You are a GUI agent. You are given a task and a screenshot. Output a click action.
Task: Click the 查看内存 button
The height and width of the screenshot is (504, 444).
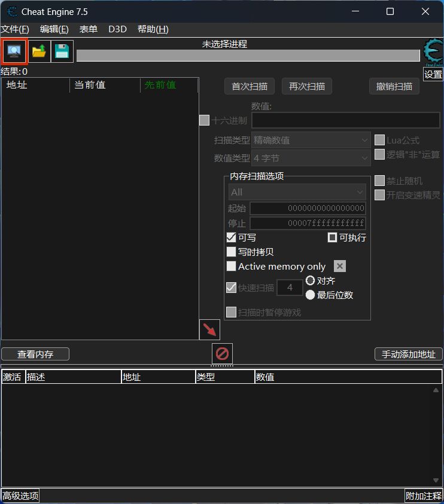click(x=35, y=354)
